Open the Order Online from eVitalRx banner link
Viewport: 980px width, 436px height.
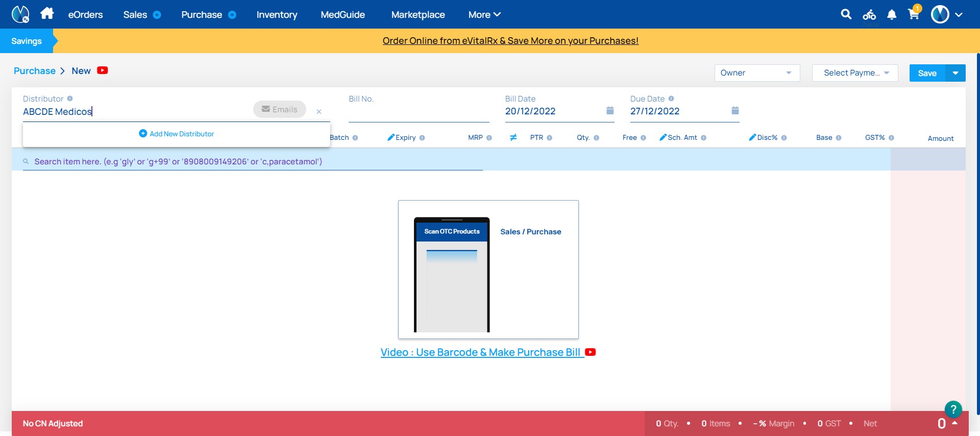click(510, 41)
